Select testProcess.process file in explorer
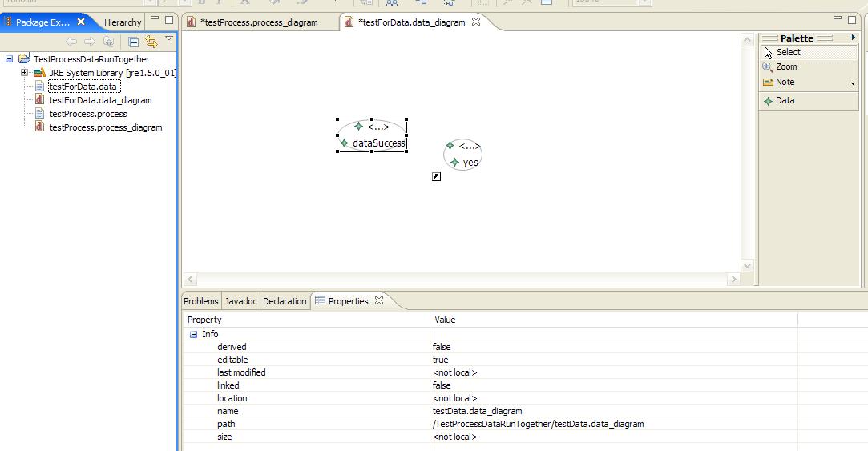868x451 pixels. click(x=87, y=114)
